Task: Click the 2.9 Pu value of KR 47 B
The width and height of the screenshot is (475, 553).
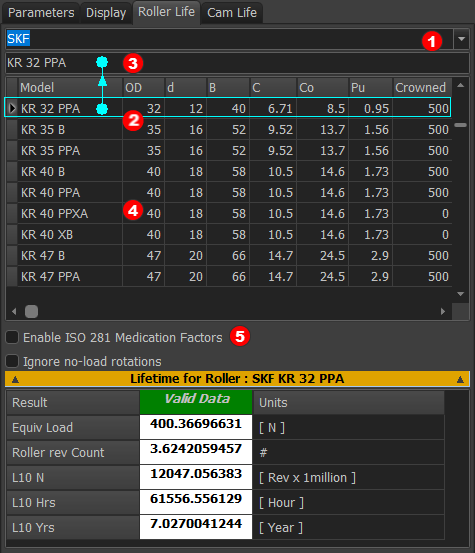Action: tap(371, 255)
